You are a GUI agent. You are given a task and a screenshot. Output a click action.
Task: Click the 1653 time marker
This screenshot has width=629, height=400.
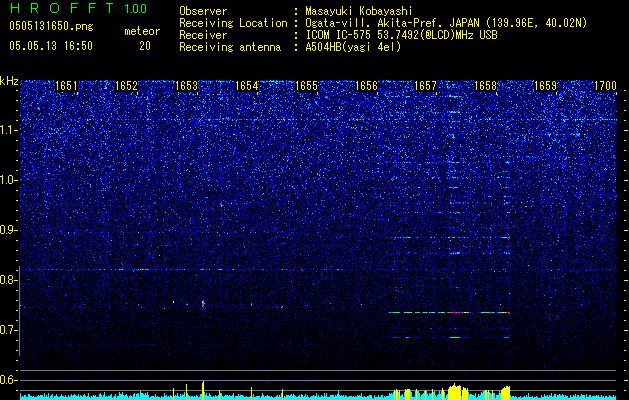click(x=186, y=85)
